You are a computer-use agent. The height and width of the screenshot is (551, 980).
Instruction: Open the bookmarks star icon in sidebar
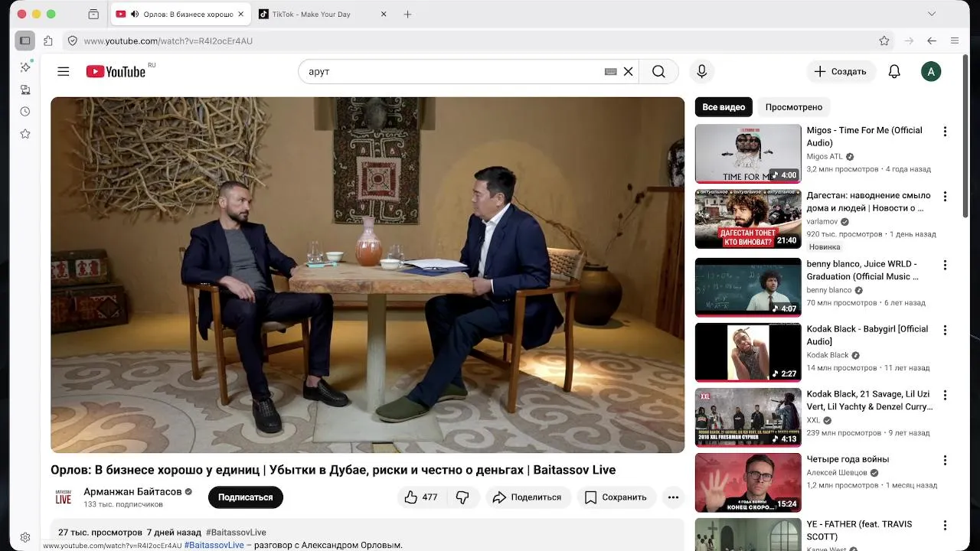[25, 134]
